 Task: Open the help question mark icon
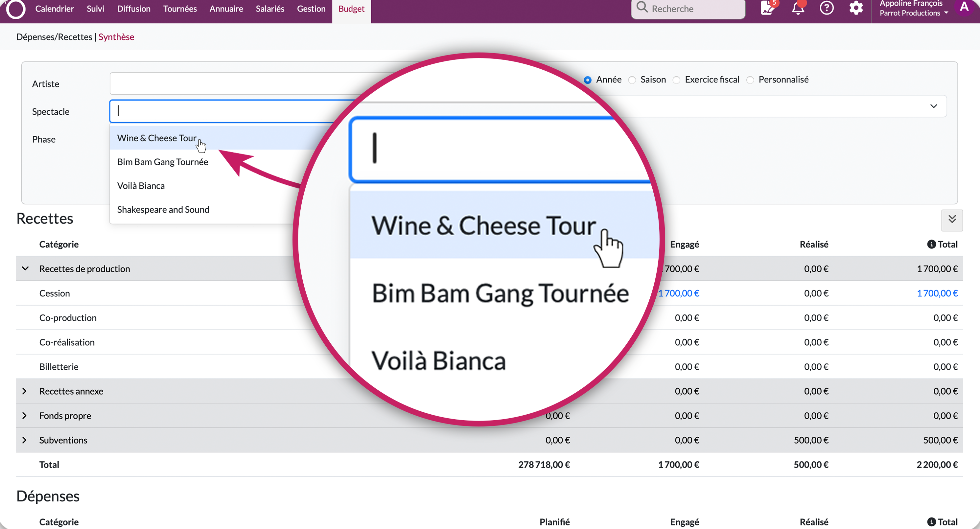(x=826, y=8)
